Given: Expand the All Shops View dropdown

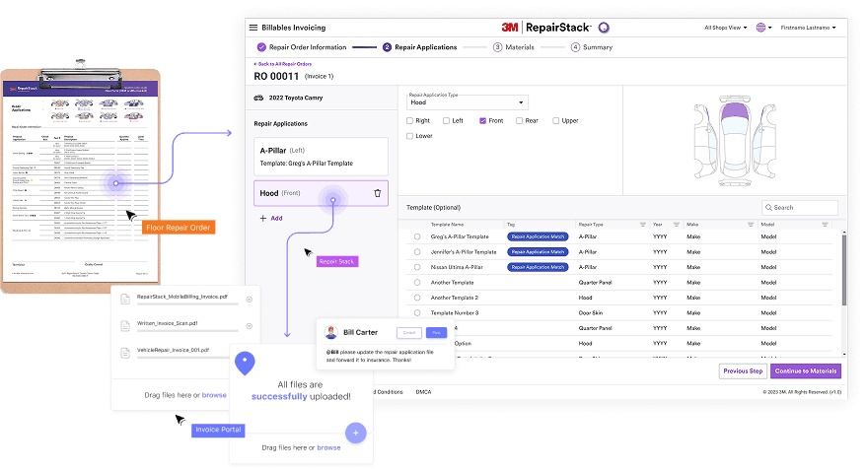Looking at the screenshot, I should click(x=725, y=28).
